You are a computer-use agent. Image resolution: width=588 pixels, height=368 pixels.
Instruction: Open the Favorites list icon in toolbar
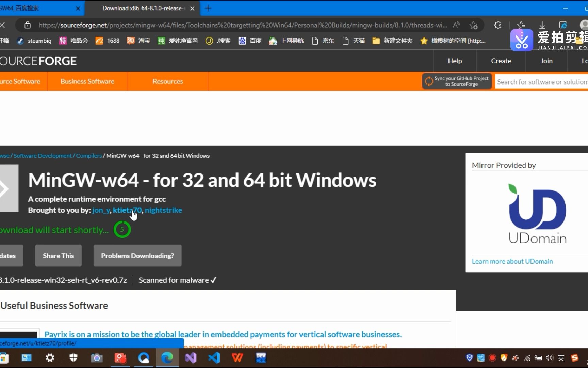(521, 25)
